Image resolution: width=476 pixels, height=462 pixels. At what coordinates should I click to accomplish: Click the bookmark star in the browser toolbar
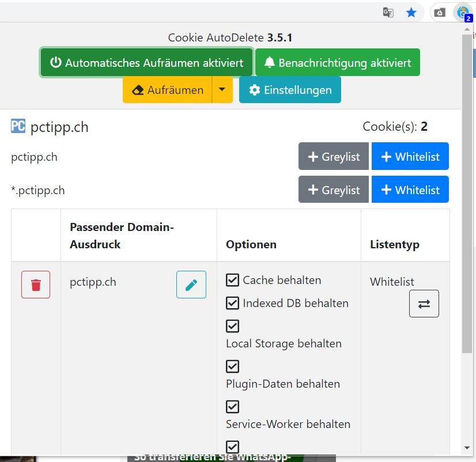tap(411, 12)
